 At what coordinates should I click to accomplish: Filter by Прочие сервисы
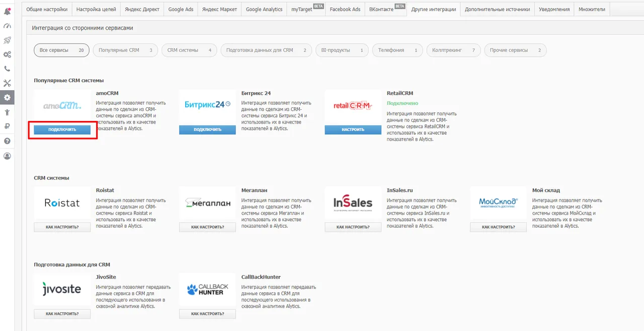pyautogui.click(x=515, y=50)
